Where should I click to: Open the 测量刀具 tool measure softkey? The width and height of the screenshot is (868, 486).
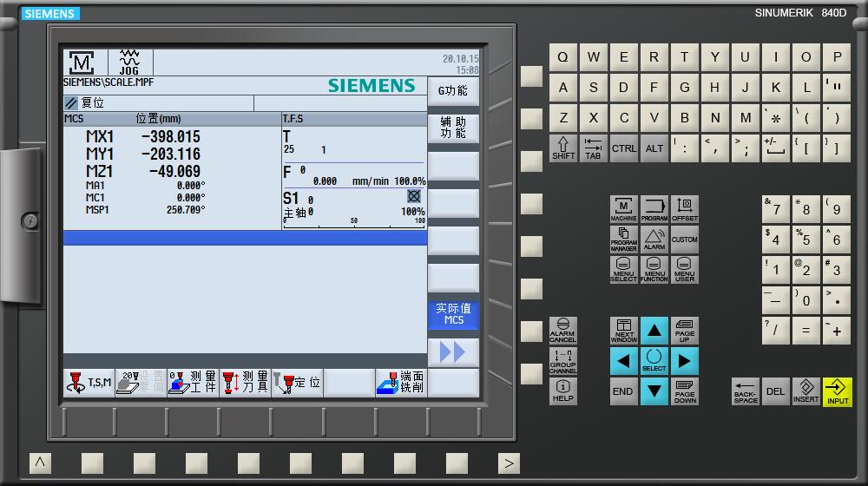(245, 382)
